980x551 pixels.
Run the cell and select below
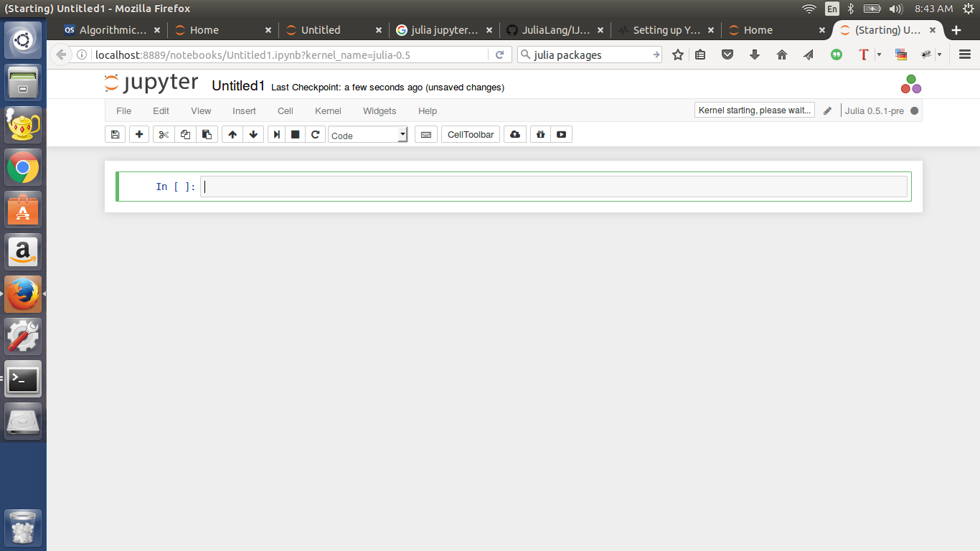pyautogui.click(x=276, y=134)
